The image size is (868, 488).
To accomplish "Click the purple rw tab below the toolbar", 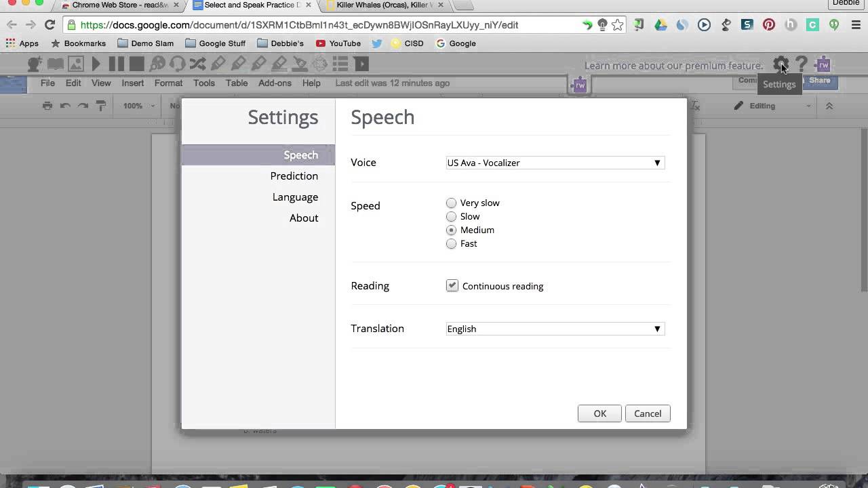I will (x=580, y=85).
